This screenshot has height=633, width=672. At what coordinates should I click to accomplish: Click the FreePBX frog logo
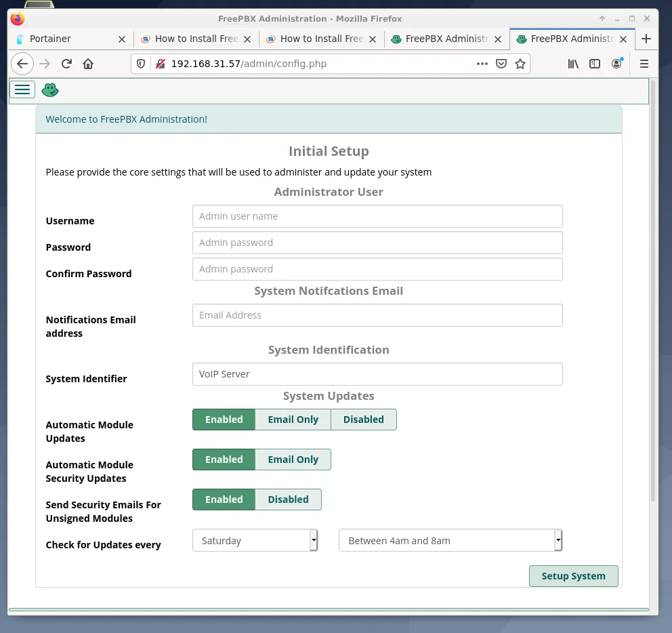click(x=49, y=89)
